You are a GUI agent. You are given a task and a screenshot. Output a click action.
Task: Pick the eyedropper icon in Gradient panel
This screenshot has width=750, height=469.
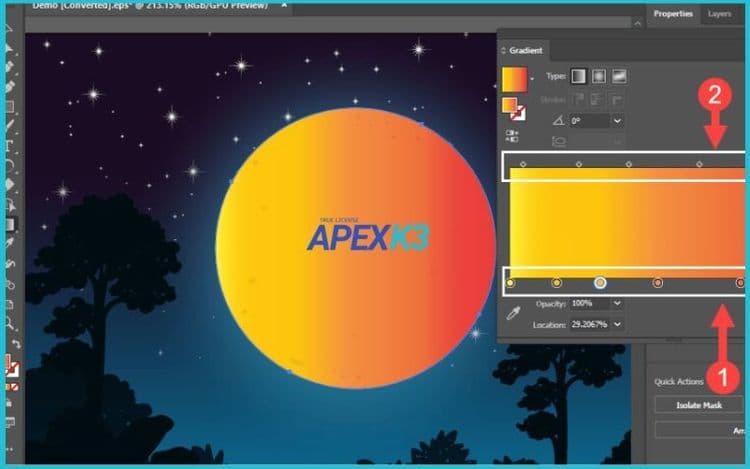(x=513, y=314)
